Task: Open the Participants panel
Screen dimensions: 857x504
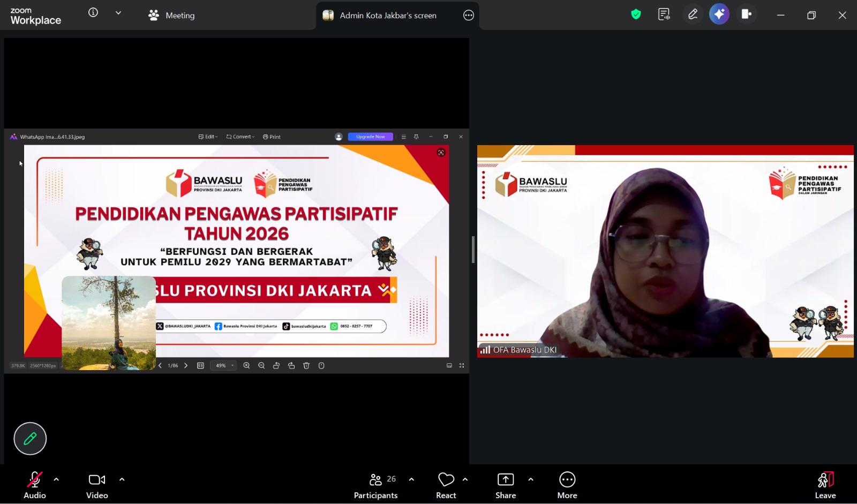Action: pyautogui.click(x=376, y=485)
